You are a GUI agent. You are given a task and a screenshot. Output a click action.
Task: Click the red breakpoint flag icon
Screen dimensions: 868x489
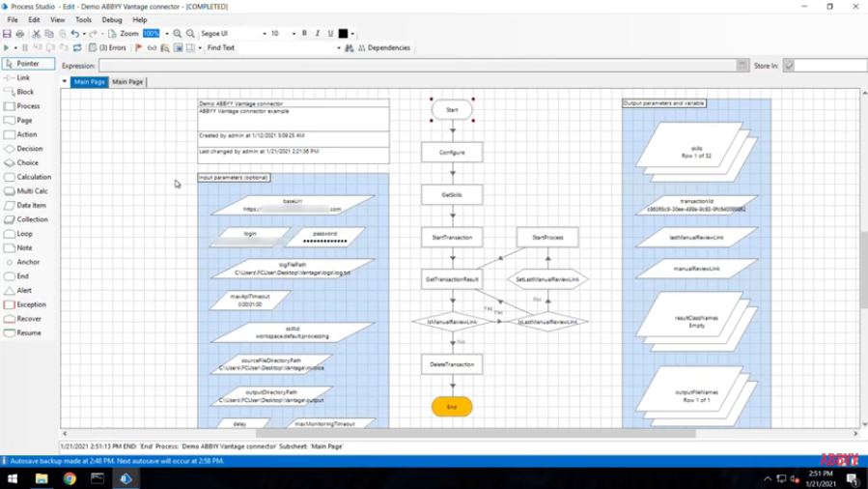tap(139, 48)
